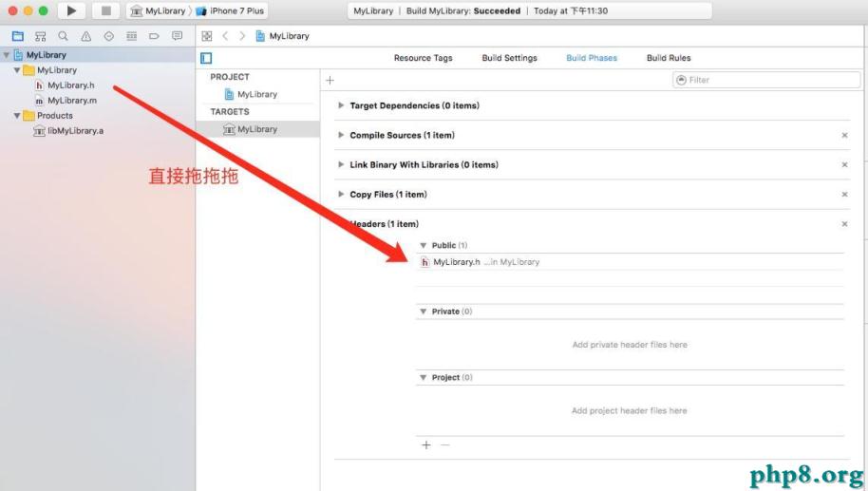
Task: Show the Symbol navigator
Action: pyautogui.click(x=41, y=36)
